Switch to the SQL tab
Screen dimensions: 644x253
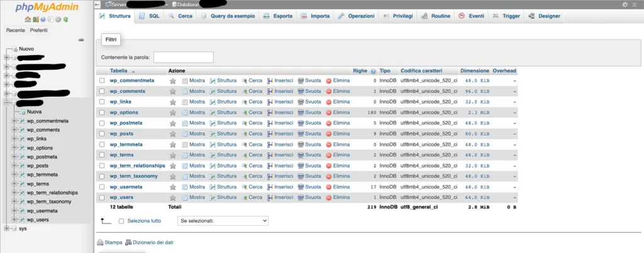(x=150, y=16)
